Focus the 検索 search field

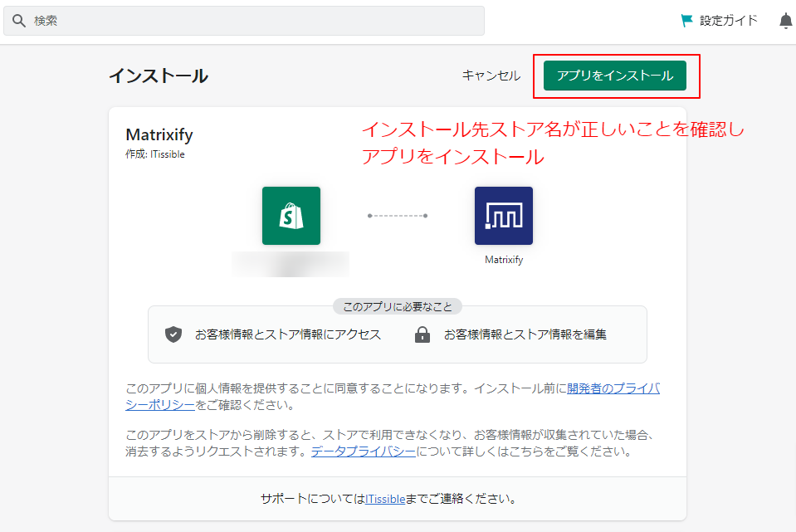pos(244,21)
